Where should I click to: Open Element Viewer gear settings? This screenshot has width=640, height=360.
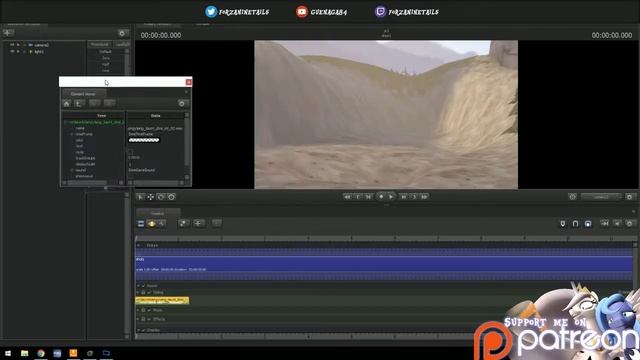pyautogui.click(x=182, y=103)
